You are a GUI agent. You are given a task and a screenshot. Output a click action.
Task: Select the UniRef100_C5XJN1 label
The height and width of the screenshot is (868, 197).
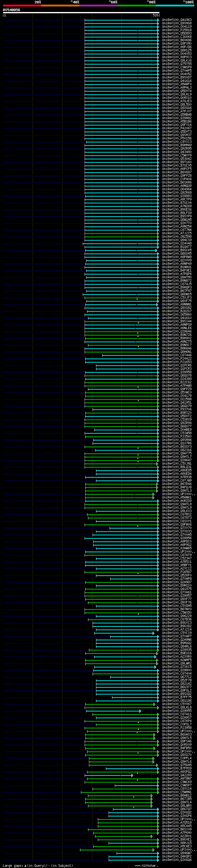coord(177,463)
